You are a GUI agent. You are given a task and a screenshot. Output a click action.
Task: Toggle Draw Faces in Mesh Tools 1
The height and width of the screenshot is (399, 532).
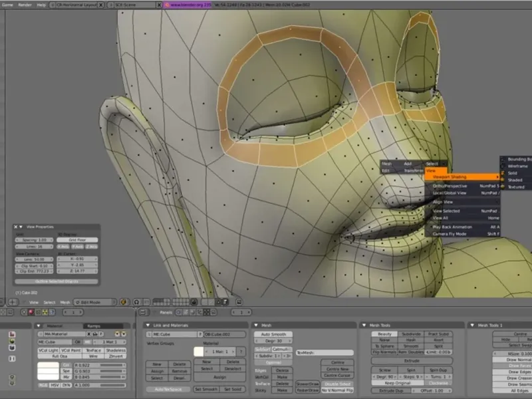coord(519,366)
